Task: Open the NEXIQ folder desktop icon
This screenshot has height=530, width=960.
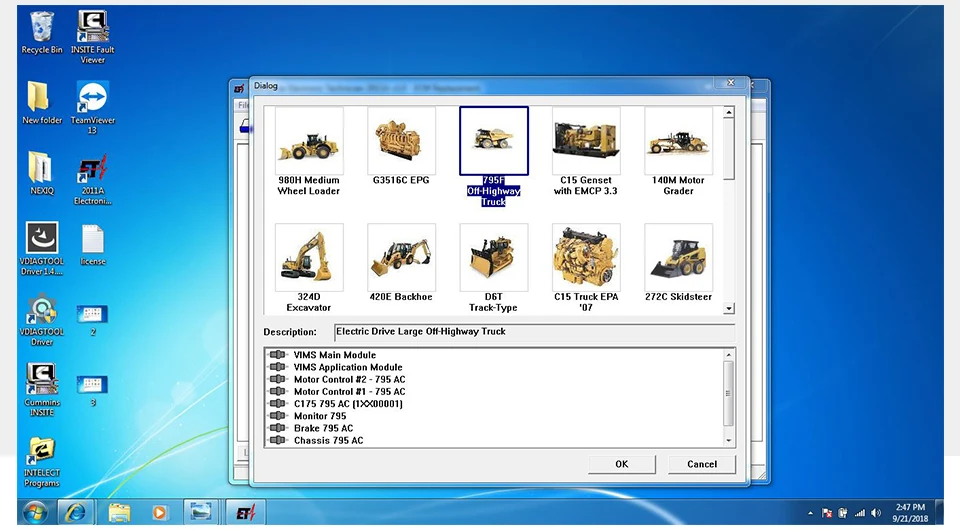Action: click(42, 173)
